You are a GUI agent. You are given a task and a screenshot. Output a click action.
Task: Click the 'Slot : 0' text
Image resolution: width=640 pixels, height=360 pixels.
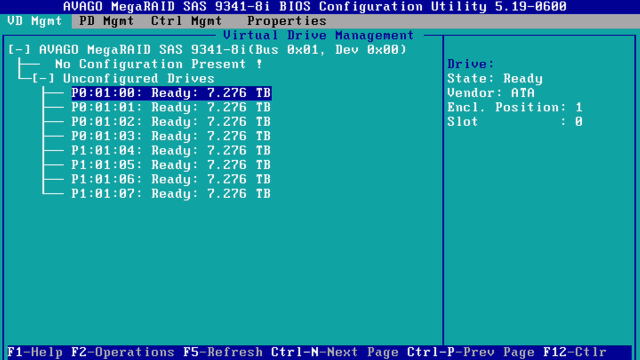[x=515, y=122]
